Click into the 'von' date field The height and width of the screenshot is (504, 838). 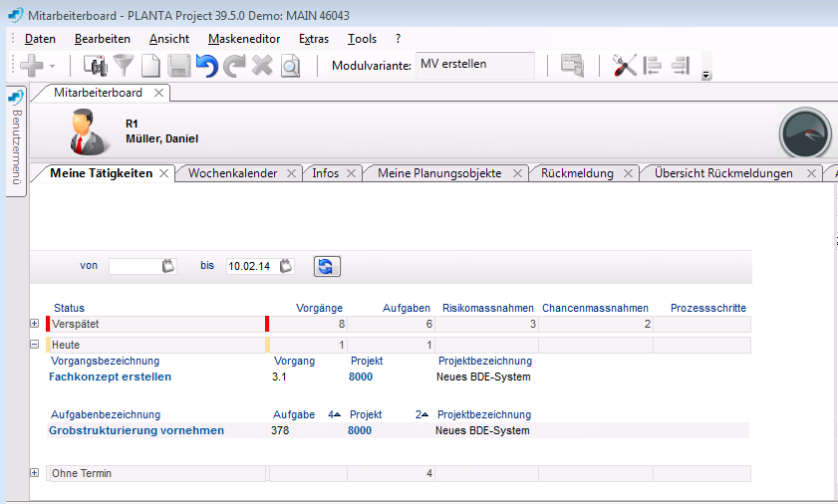pos(134,266)
